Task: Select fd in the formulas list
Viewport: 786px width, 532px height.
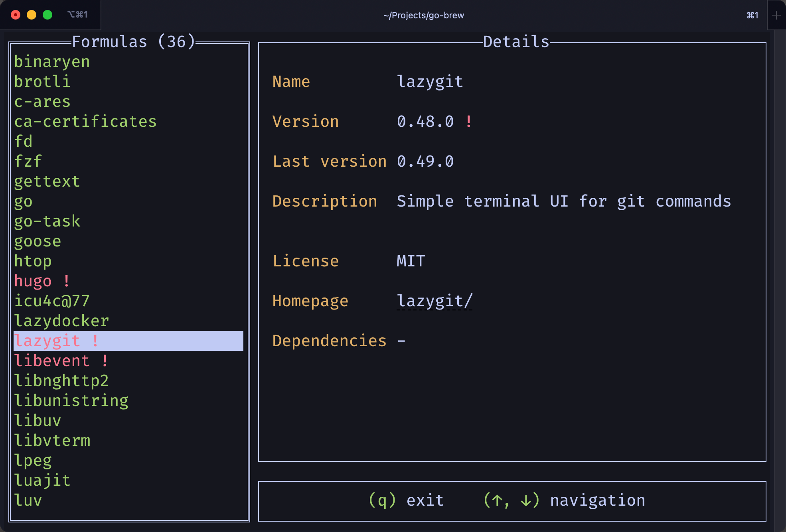Action: coord(128,142)
